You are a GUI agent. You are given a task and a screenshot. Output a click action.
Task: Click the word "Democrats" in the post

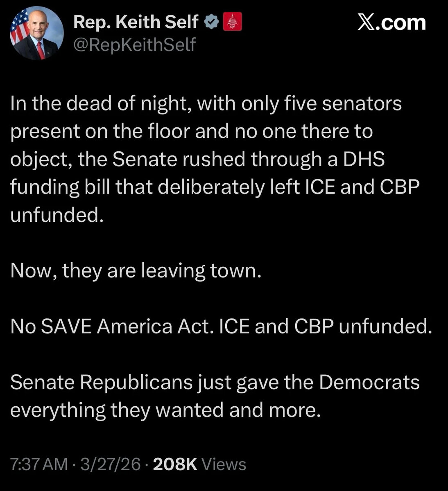click(369, 383)
